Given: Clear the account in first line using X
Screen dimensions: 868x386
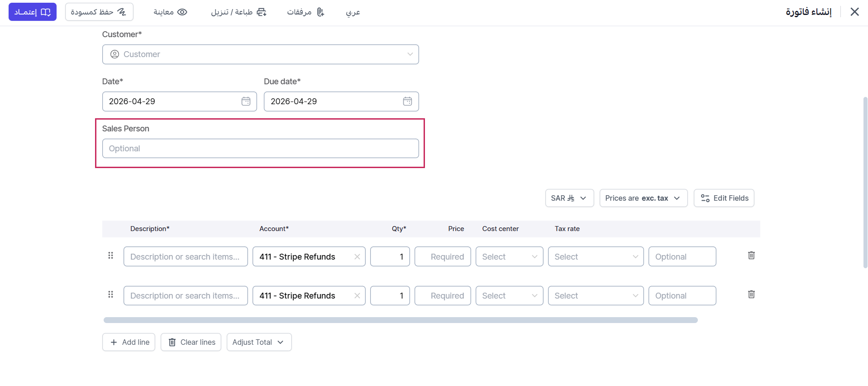Looking at the screenshot, I should 357,257.
